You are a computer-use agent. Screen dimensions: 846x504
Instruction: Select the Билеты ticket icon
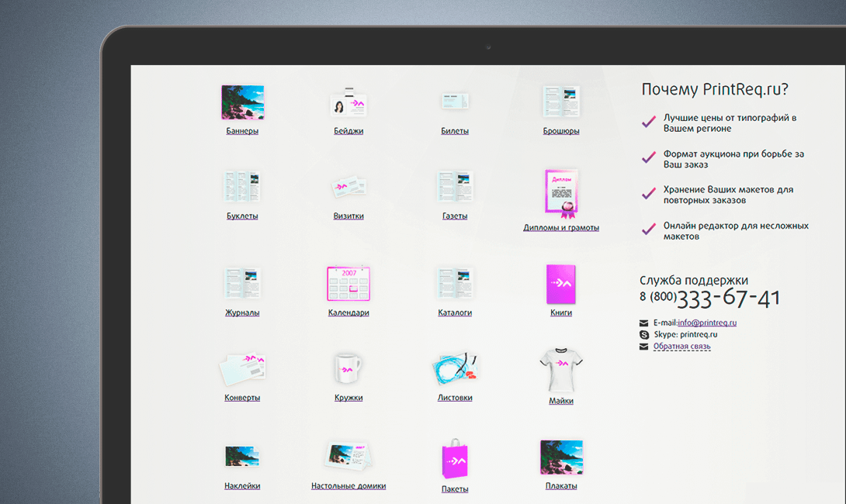(455, 101)
